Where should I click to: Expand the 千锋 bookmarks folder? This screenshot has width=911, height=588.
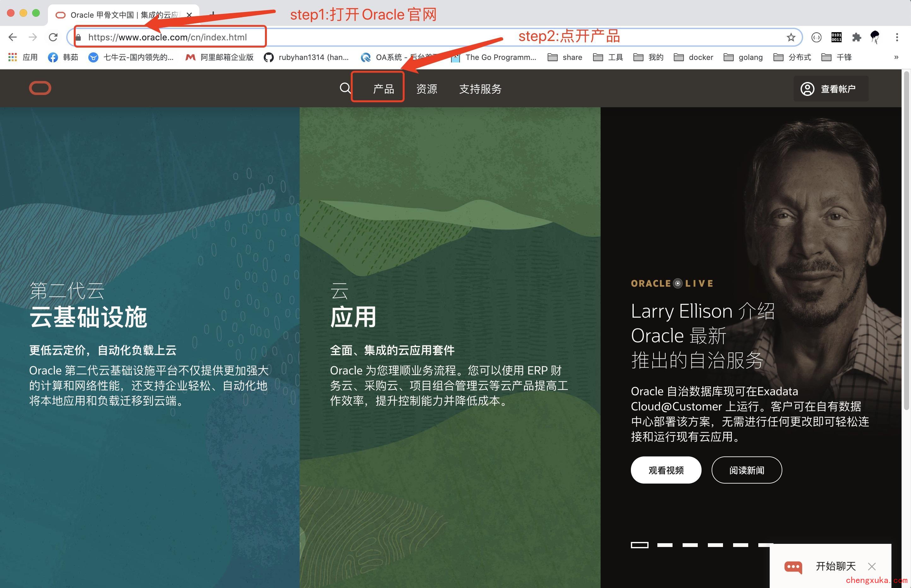tap(836, 57)
